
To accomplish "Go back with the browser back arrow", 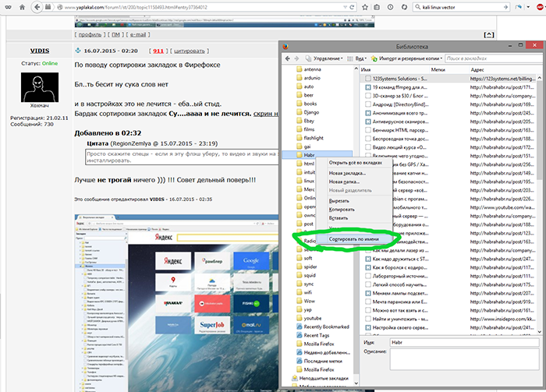I will (37, 7).
